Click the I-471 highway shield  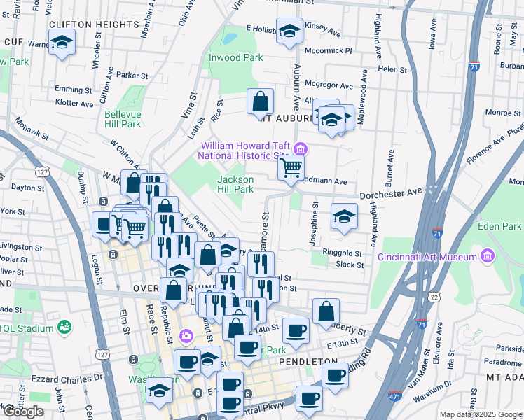pos(394,396)
